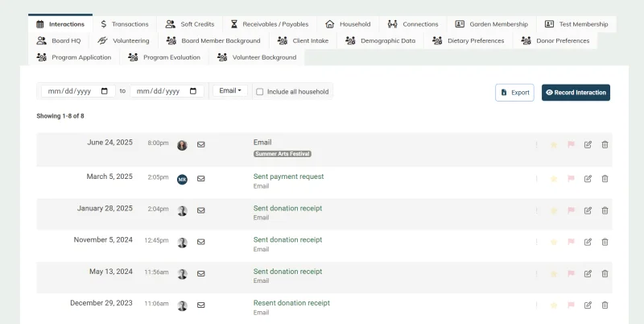644x324 pixels.
Task: Click MK avatar on March 5, 2025 row
Action: (182, 179)
